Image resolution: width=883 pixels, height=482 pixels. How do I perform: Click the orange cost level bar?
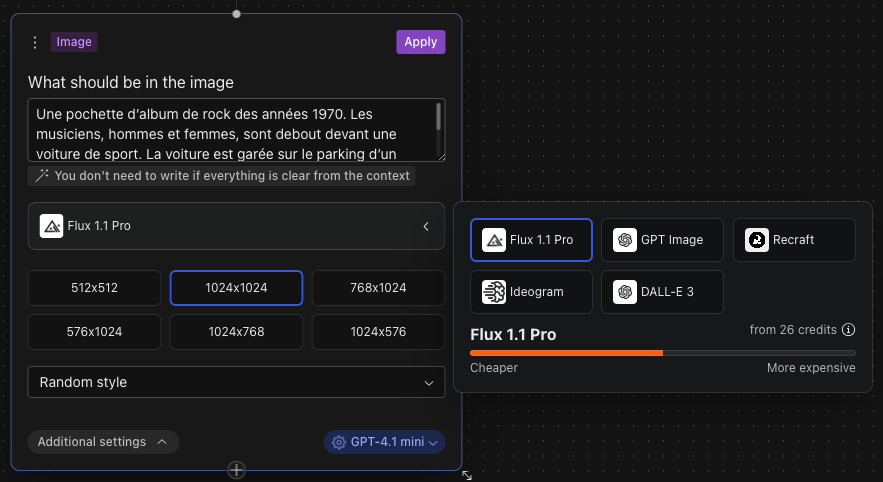566,353
